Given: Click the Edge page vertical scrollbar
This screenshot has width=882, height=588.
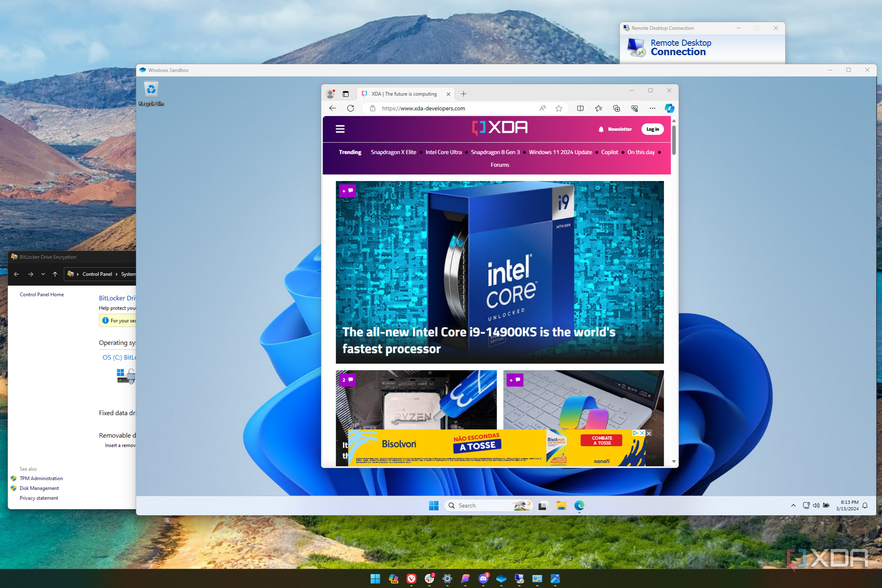Looking at the screenshot, I should 674,140.
